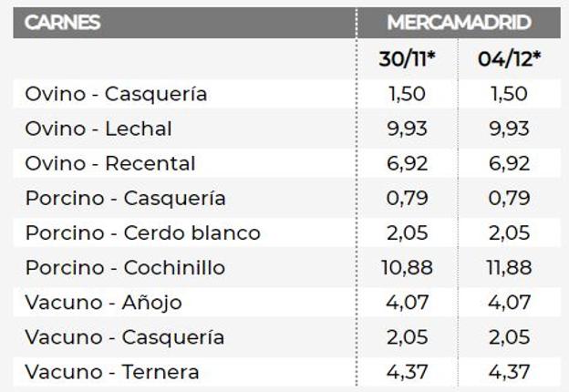The width and height of the screenshot is (569, 392).
Task: Select the MERCAMADRID column header
Action: [459, 23]
